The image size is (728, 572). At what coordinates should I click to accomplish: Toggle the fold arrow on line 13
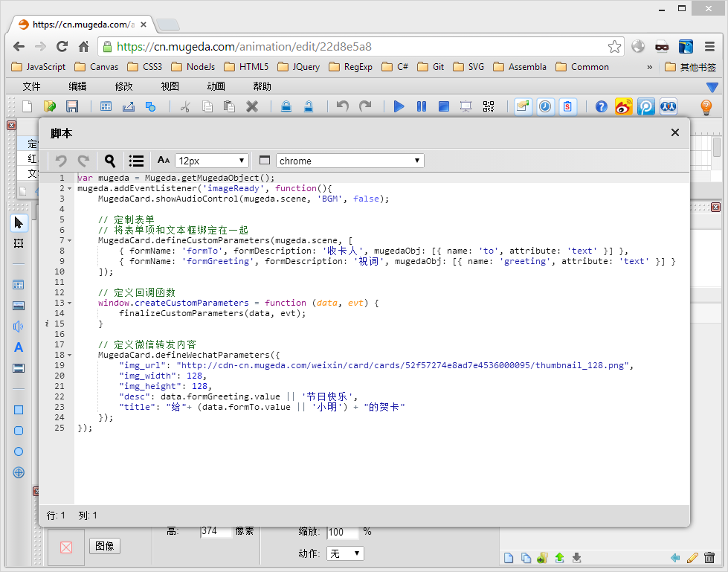click(x=69, y=303)
